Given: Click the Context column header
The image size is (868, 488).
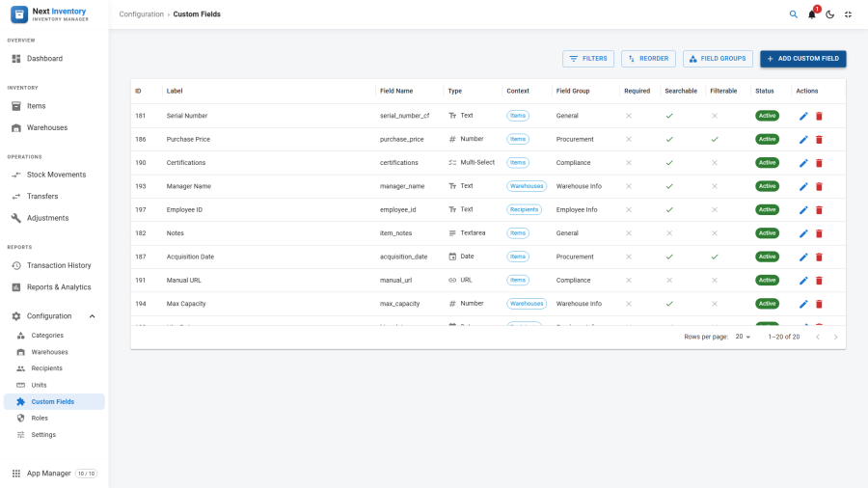Looking at the screenshot, I should click(518, 92).
